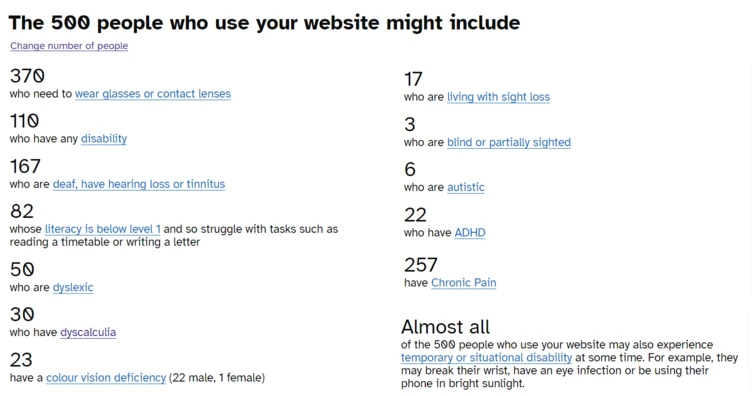Follow the 'disability' link
Image resolution: width=752 pixels, height=396 pixels.
click(x=104, y=139)
